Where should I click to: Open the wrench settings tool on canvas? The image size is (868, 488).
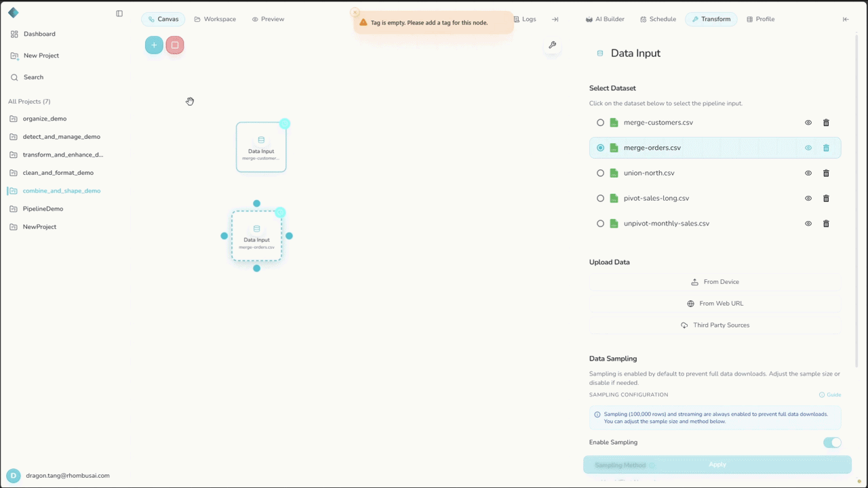click(x=553, y=45)
